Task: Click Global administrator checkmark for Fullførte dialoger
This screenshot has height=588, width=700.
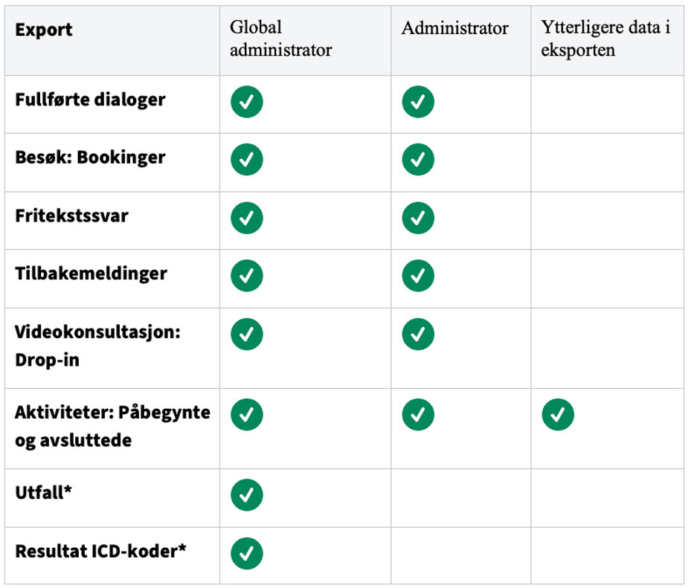Action: [246, 102]
